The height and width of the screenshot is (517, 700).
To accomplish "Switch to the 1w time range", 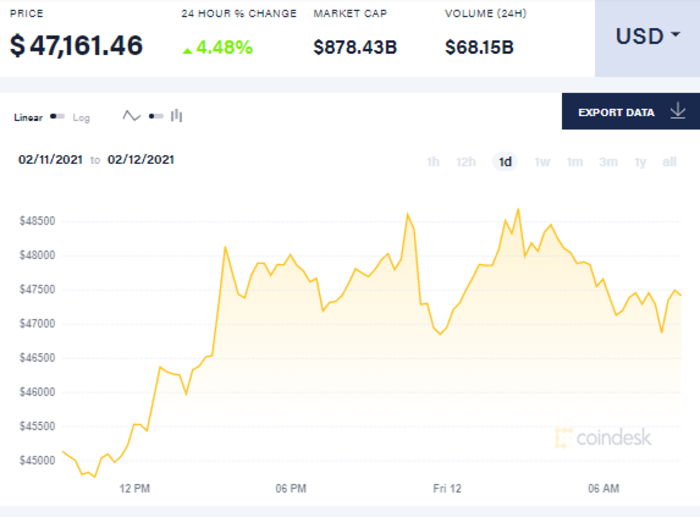I will (542, 162).
